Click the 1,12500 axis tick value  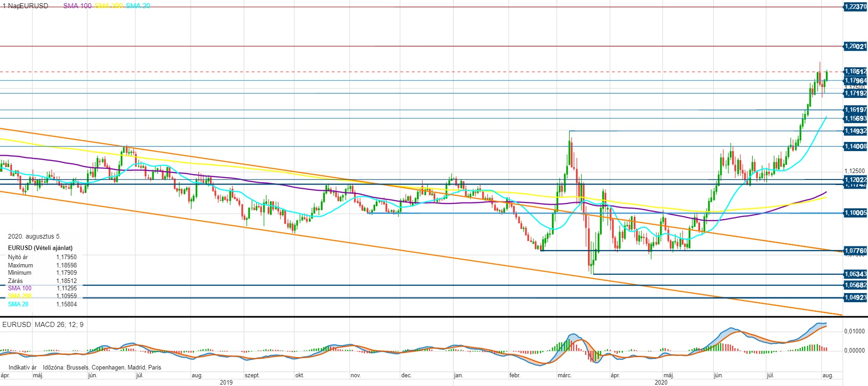click(855, 171)
